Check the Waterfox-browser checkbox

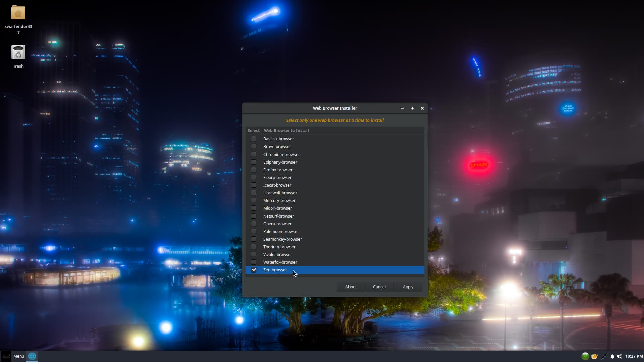[x=254, y=262]
